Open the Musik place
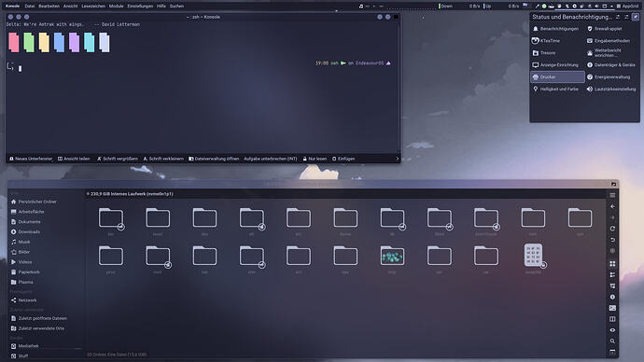Viewport: 644px width, 362px height. pos(21,242)
